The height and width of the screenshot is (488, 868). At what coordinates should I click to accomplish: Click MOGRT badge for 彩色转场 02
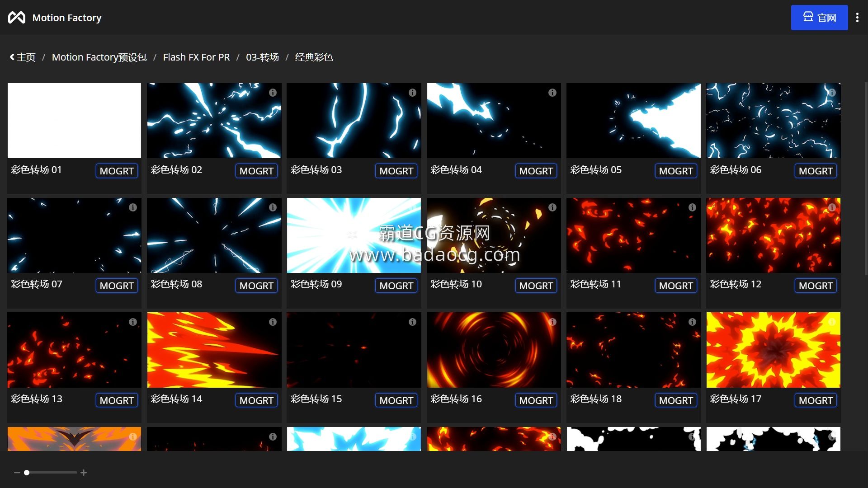tap(256, 171)
